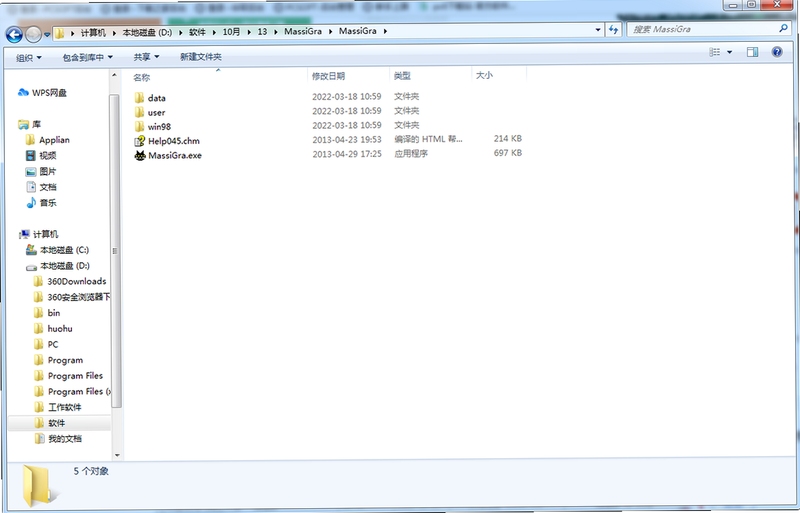
Task: Select the win98 folder icon
Action: [139, 126]
